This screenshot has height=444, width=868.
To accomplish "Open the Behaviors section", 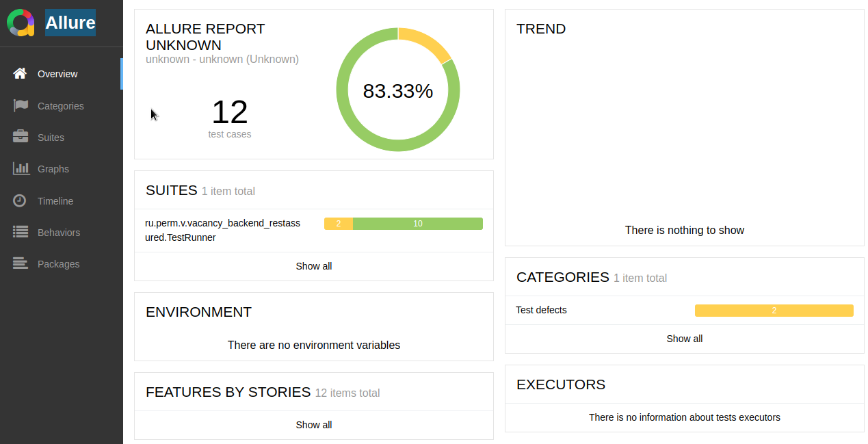I will (62, 233).
